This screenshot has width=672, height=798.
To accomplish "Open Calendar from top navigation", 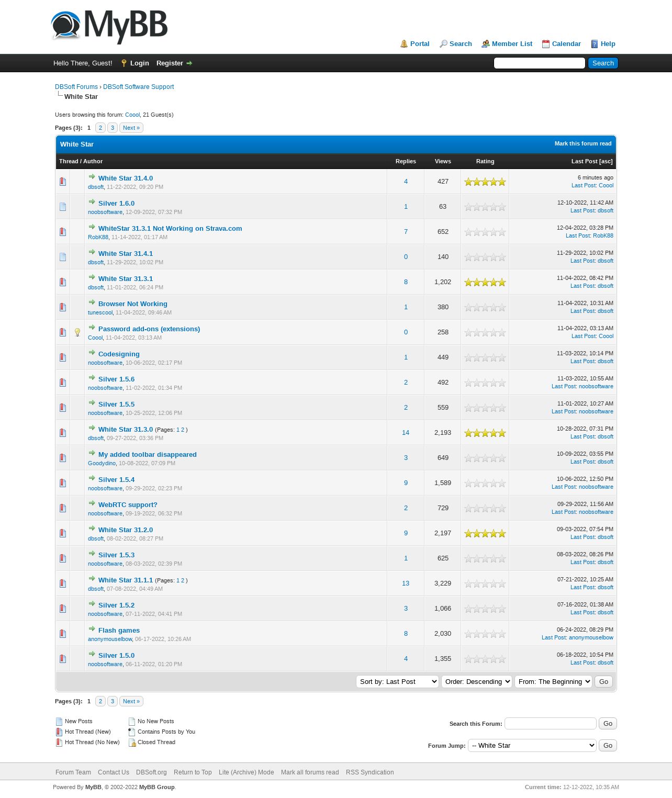I will 566,44.
